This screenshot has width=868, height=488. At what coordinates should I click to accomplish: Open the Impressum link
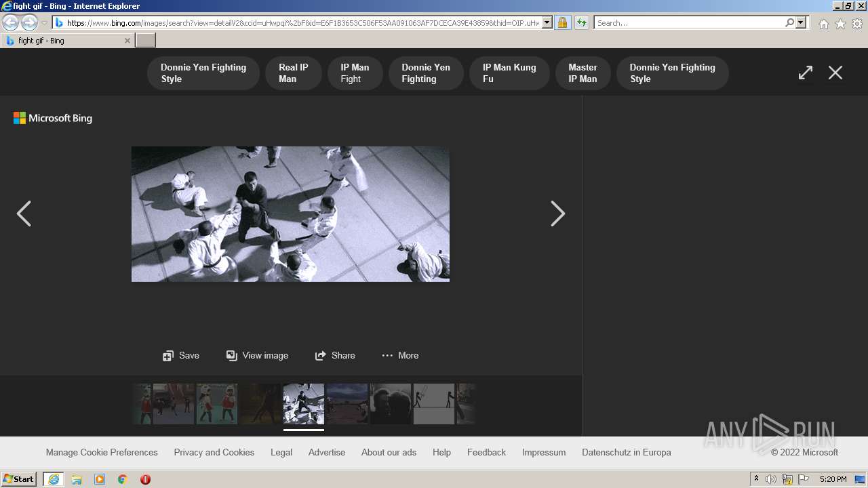click(x=544, y=452)
